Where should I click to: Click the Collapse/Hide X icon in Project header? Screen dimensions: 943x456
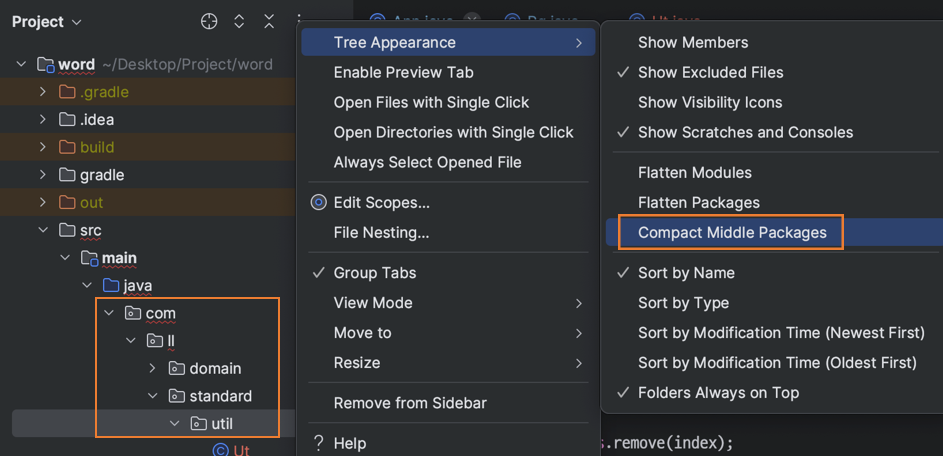click(269, 21)
